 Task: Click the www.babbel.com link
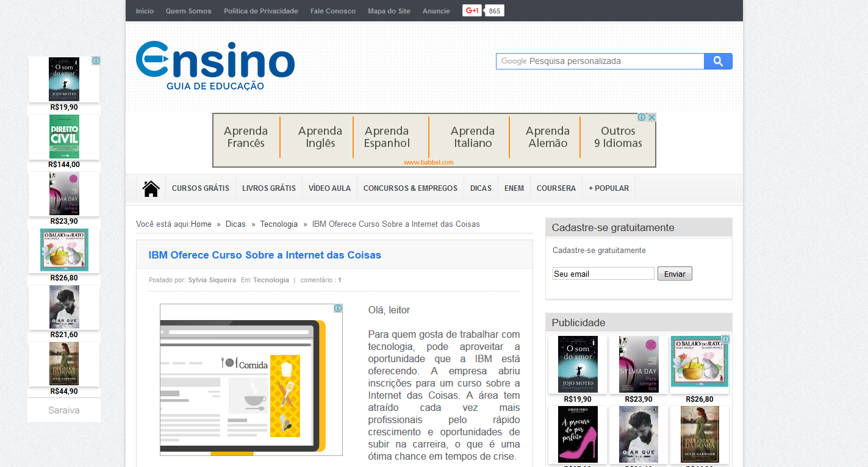[429, 162]
